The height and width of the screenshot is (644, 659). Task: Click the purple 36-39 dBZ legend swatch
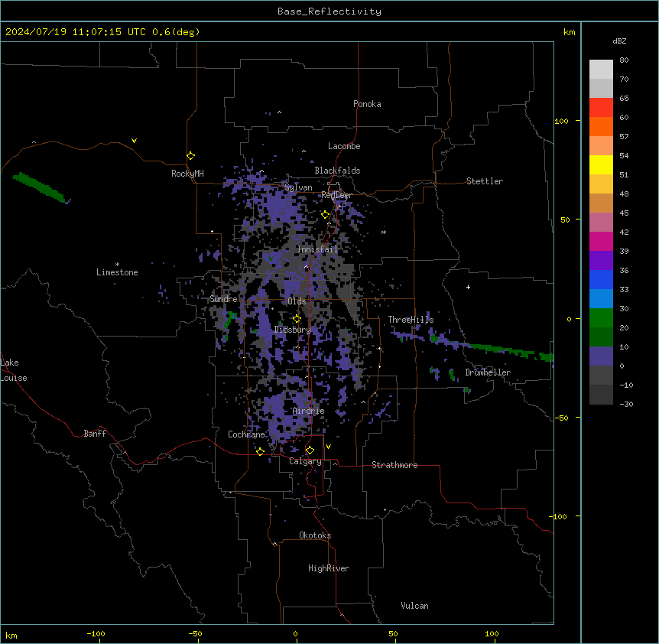pos(601,261)
